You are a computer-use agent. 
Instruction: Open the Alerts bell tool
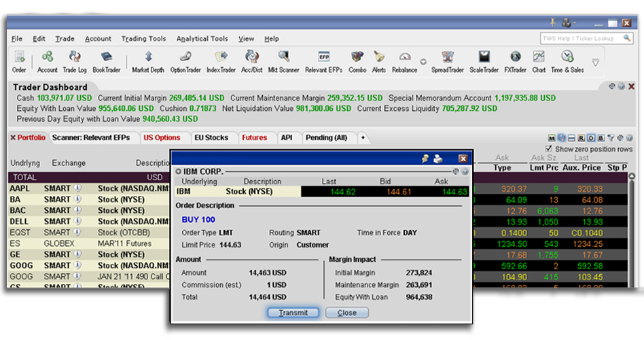[x=378, y=62]
